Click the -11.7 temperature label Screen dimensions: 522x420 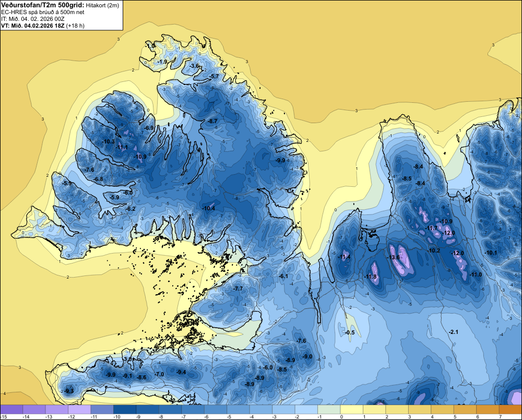coord(431,228)
